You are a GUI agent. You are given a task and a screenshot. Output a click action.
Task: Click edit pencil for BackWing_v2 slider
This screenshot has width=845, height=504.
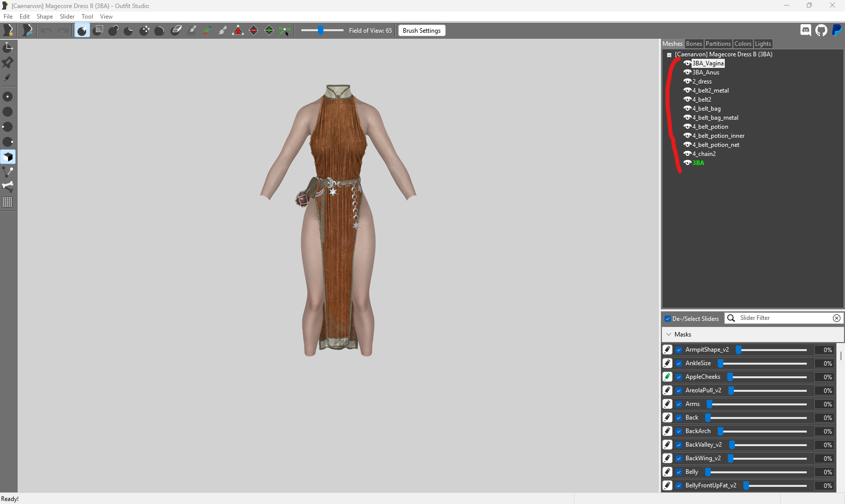667,458
